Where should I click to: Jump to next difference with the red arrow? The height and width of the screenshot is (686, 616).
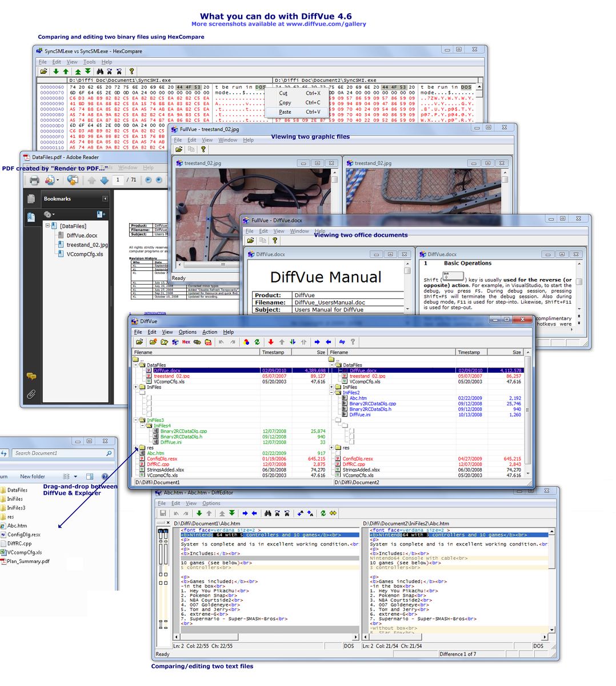coord(271,342)
